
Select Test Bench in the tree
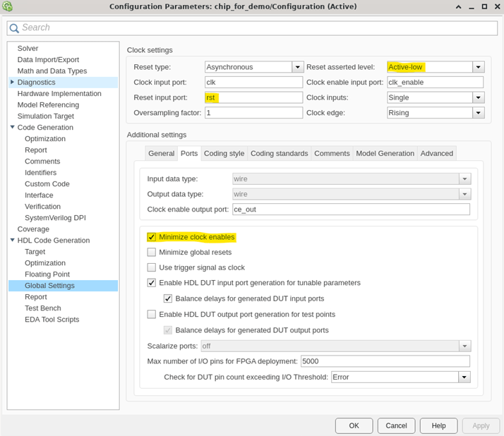pos(42,308)
